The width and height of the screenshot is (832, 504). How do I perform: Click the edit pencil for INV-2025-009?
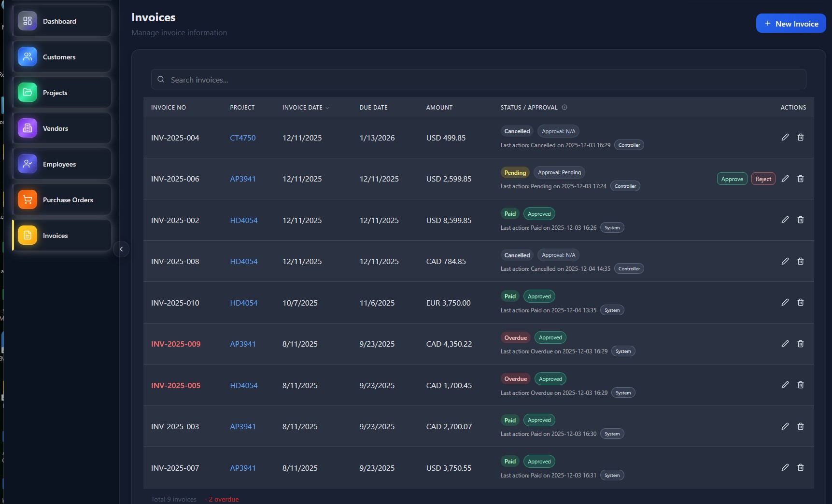pos(785,344)
